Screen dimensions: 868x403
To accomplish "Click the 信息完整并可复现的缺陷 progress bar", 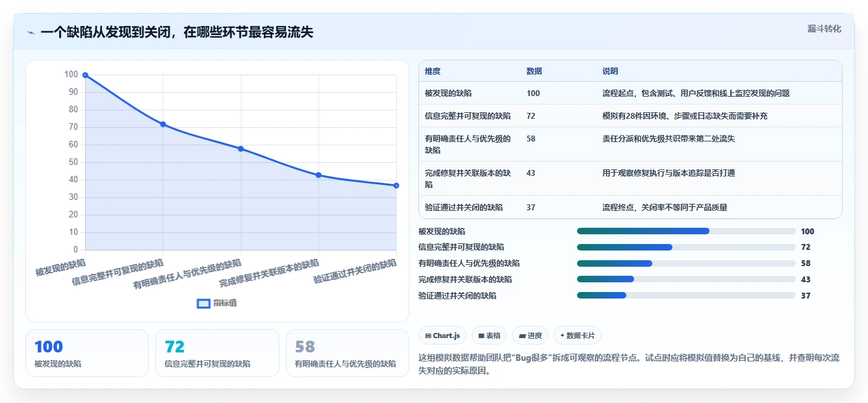I will pyautogui.click(x=686, y=247).
